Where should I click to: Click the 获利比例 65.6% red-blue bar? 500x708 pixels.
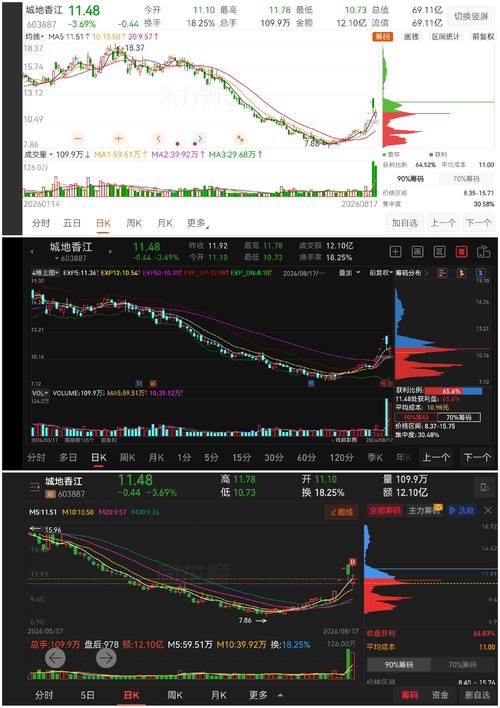tap(453, 391)
